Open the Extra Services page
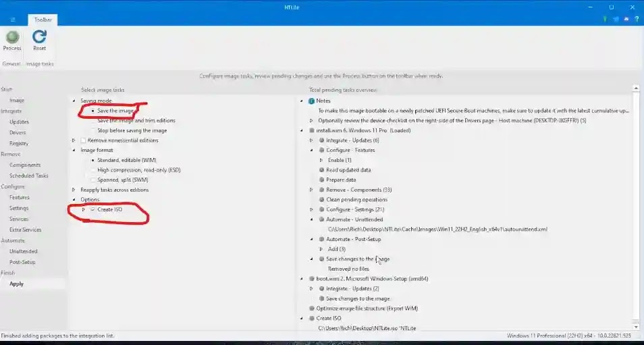 (x=26, y=230)
